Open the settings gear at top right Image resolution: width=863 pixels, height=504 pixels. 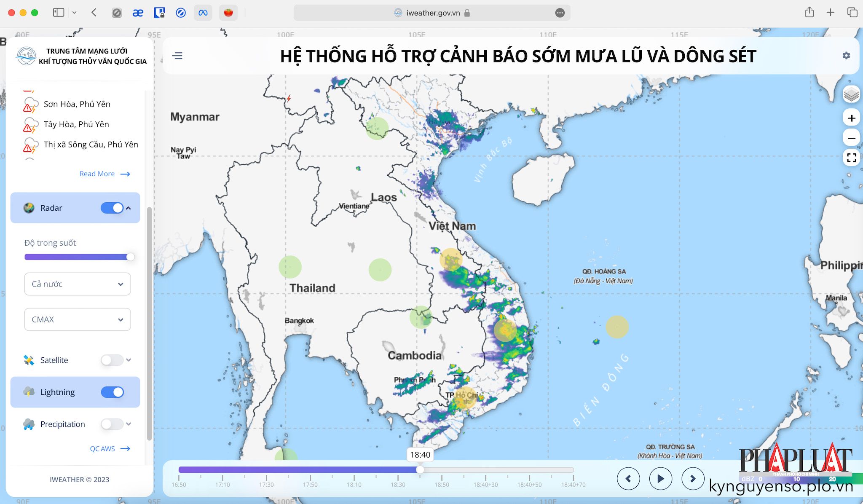(x=846, y=55)
